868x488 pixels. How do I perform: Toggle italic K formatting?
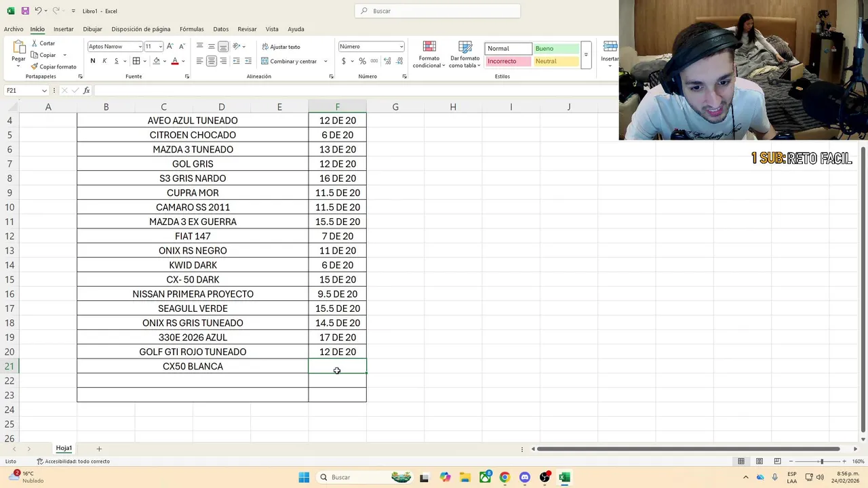[104, 61]
